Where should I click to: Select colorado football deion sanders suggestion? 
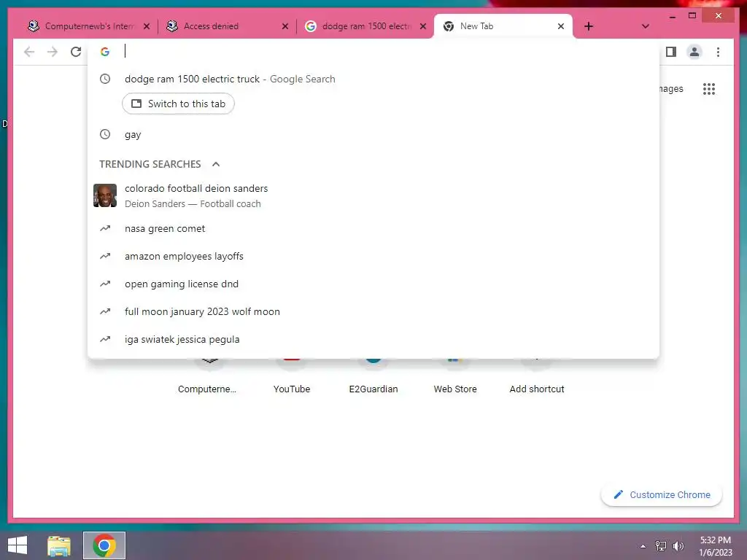point(373,195)
